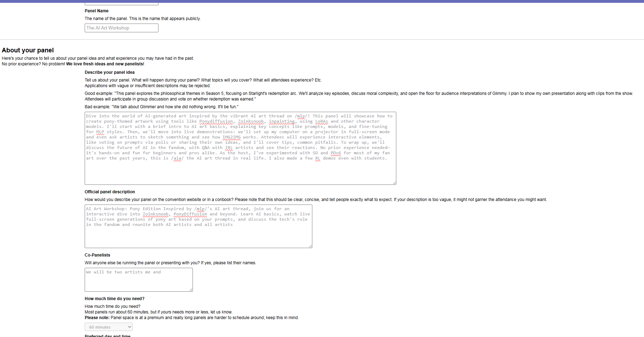Click the "Bad example" line about Glimmer
The height and width of the screenshot is (337, 644).
[x=162, y=107]
